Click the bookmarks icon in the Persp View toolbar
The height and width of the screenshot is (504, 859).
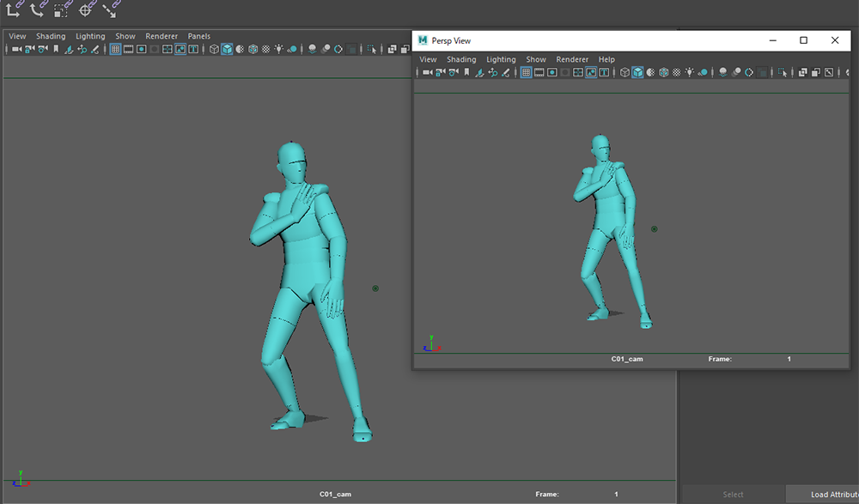466,73
